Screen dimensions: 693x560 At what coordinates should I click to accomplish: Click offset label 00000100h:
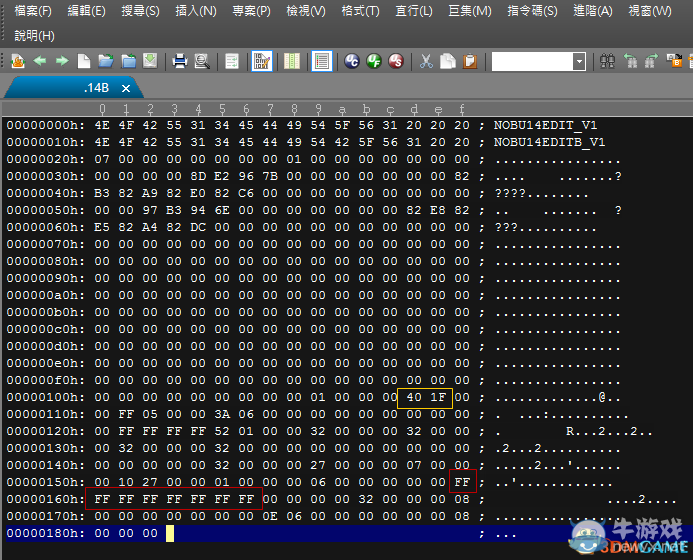tap(46, 397)
